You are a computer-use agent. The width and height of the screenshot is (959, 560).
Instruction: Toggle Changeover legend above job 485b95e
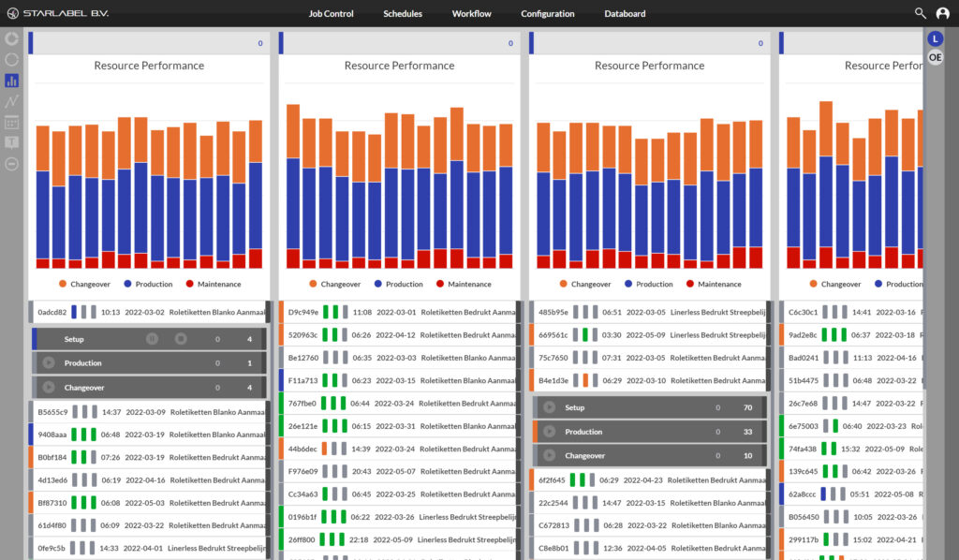[585, 285]
